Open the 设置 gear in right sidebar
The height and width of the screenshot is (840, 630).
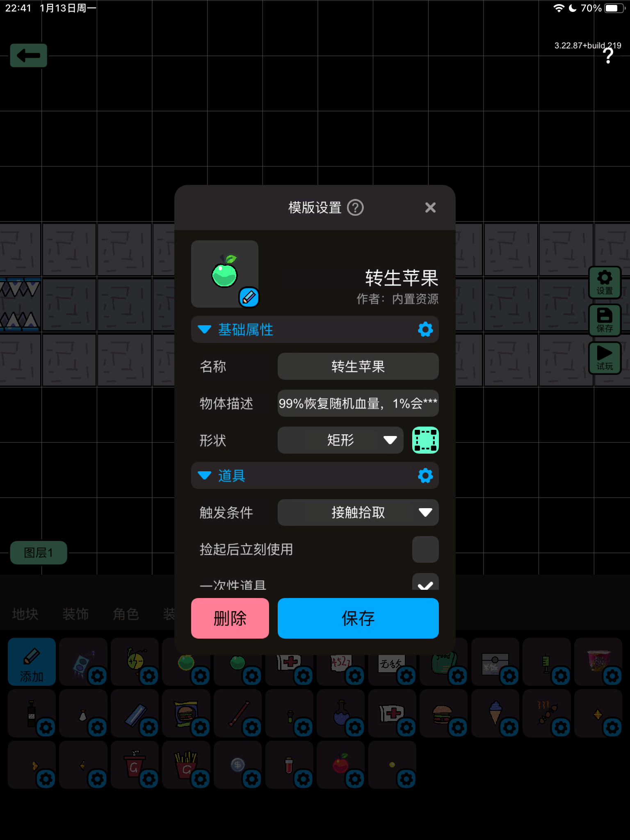coord(604,282)
